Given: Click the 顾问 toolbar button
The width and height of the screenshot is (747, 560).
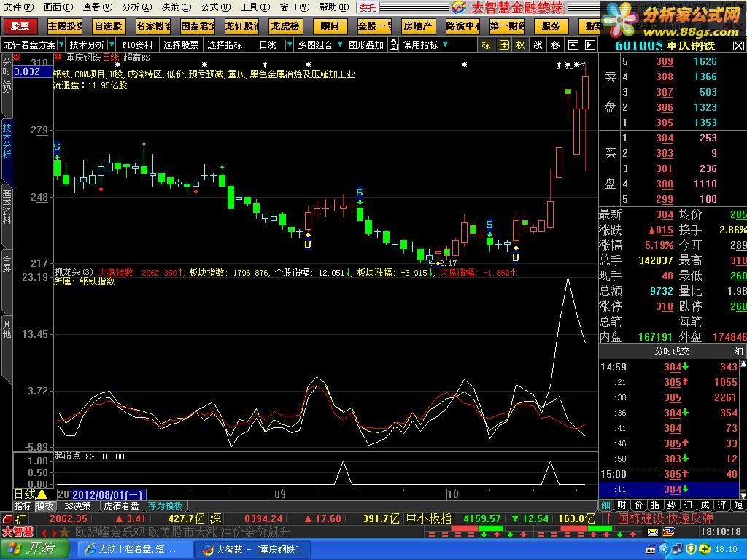Looking at the screenshot, I should point(329,26).
